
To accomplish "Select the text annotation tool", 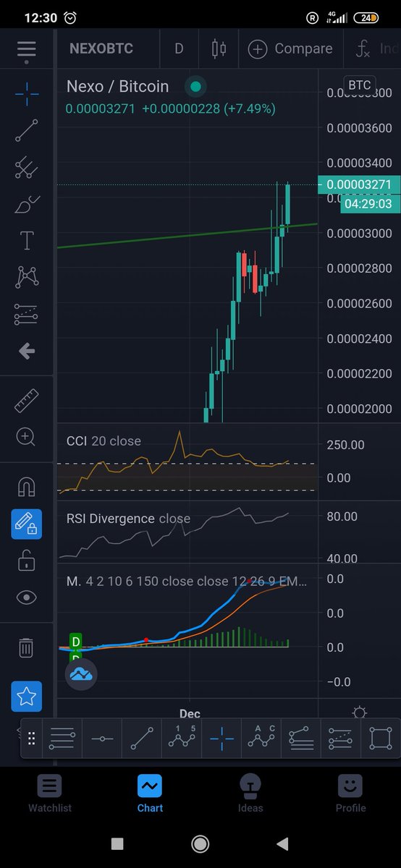I will tap(27, 240).
